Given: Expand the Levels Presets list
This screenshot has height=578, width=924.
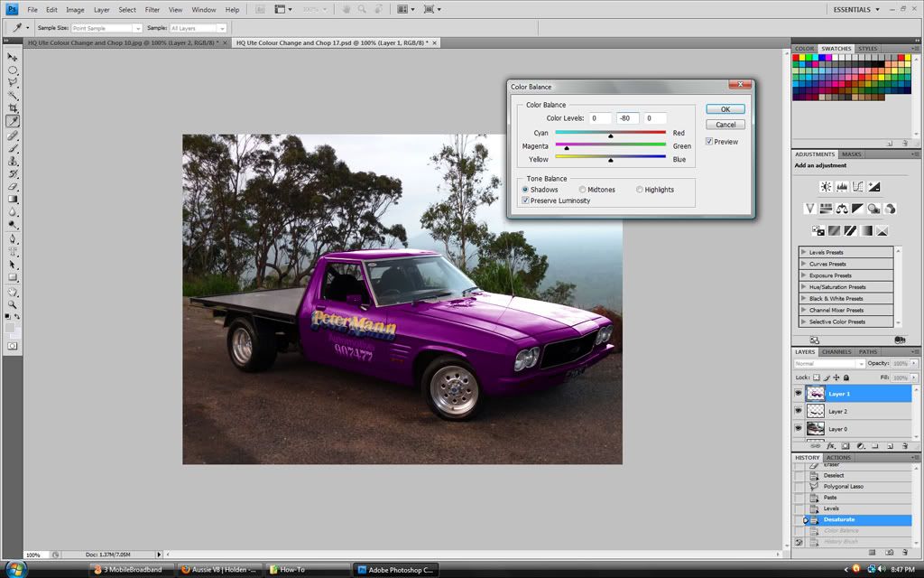Looking at the screenshot, I should 804,253.
